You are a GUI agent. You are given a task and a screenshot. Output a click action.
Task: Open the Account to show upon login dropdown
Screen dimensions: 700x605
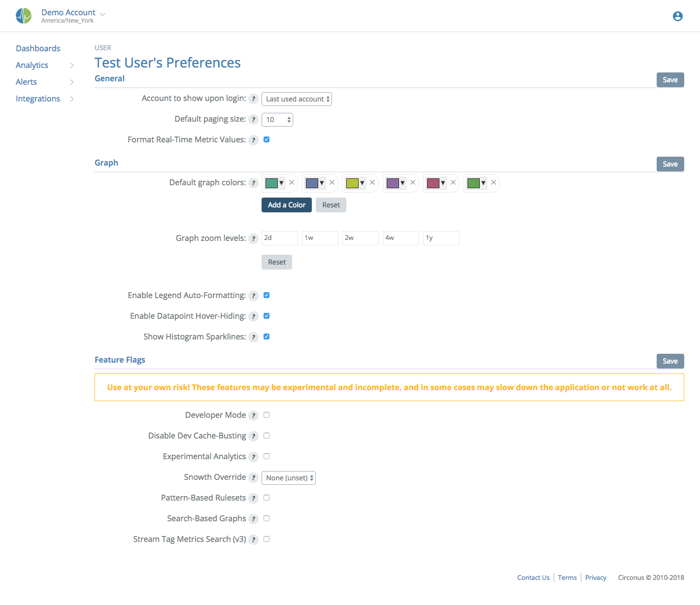click(x=296, y=99)
